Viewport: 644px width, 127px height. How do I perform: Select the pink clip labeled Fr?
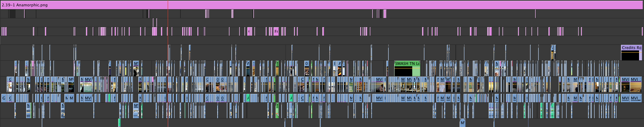(x=276, y=31)
